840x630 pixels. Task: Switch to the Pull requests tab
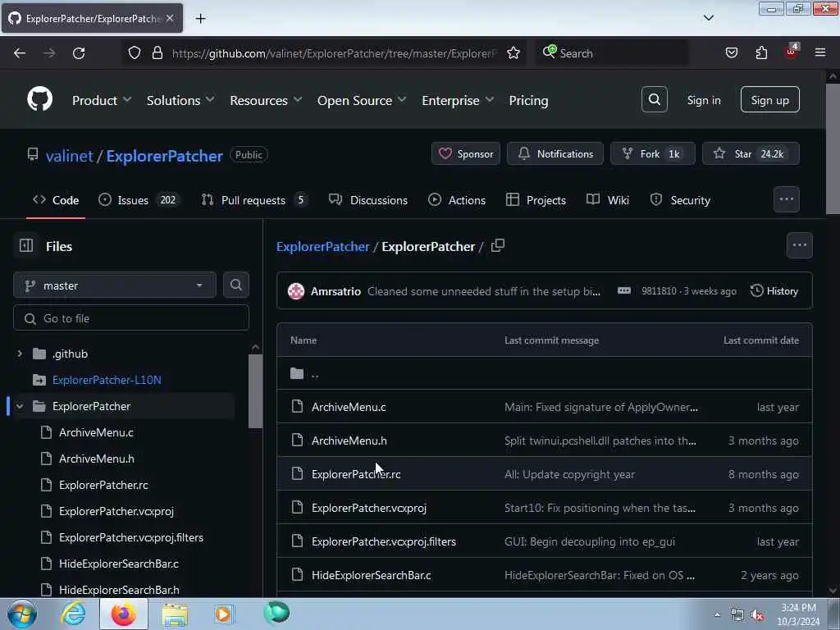click(x=254, y=200)
